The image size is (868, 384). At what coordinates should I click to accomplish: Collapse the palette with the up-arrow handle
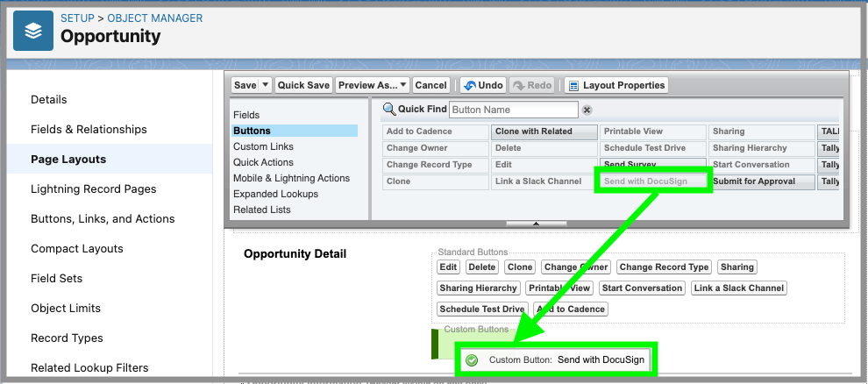(x=537, y=224)
